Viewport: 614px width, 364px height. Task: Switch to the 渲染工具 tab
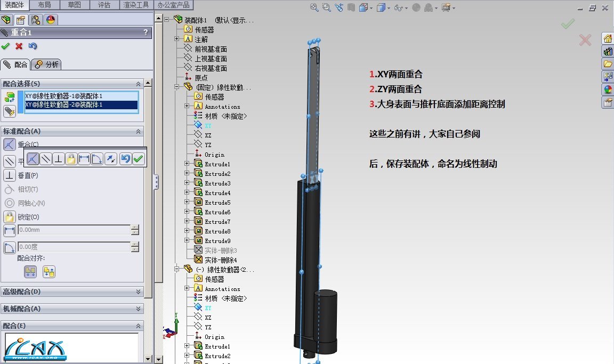click(x=136, y=5)
